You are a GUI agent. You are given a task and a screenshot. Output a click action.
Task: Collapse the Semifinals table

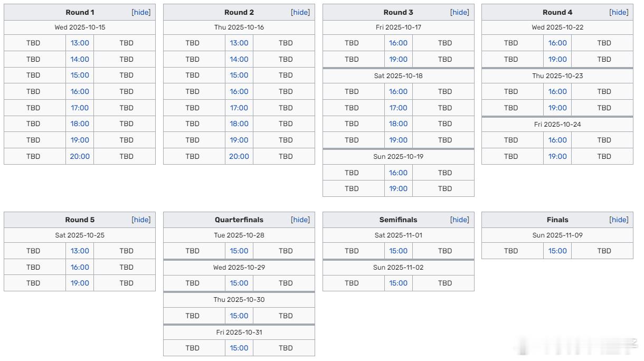click(x=460, y=220)
